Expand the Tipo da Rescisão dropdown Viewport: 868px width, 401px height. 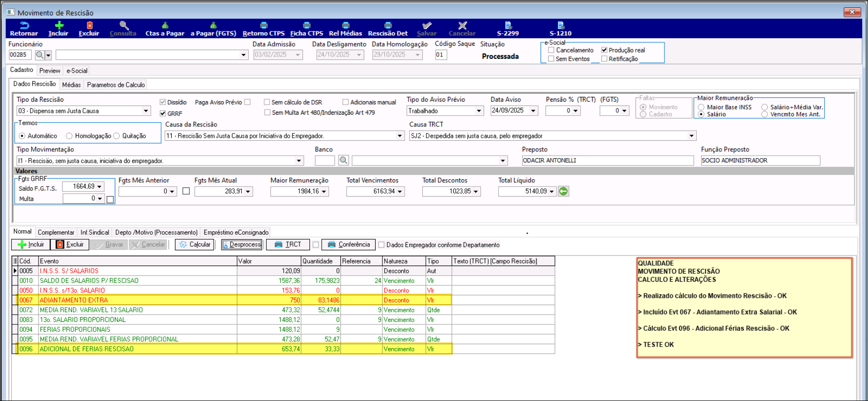point(146,111)
